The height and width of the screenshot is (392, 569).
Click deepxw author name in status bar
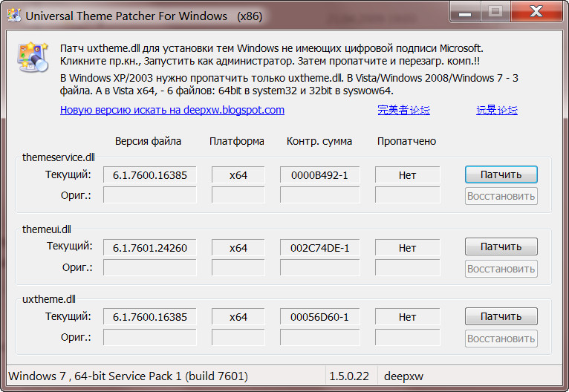pyautogui.click(x=403, y=376)
